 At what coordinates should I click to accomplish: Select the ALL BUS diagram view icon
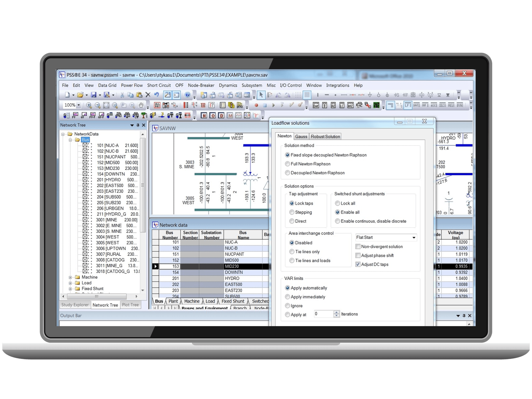click(157, 105)
